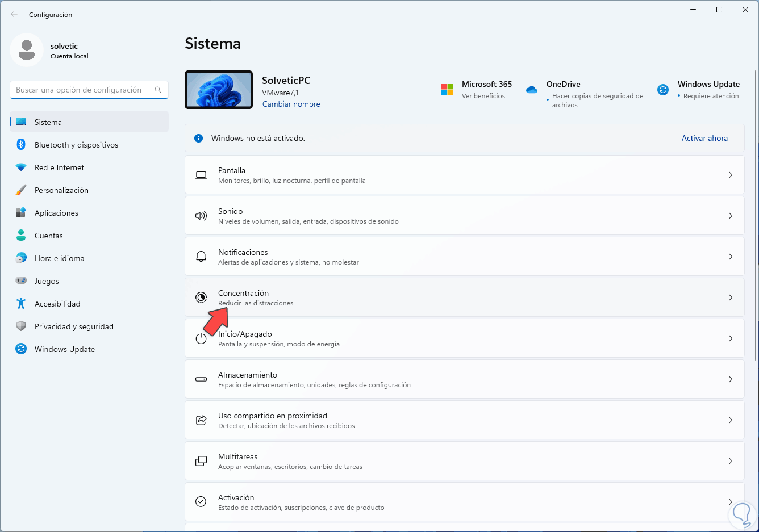Click the Sistema page heading
Screen dimensions: 759x532
point(212,44)
